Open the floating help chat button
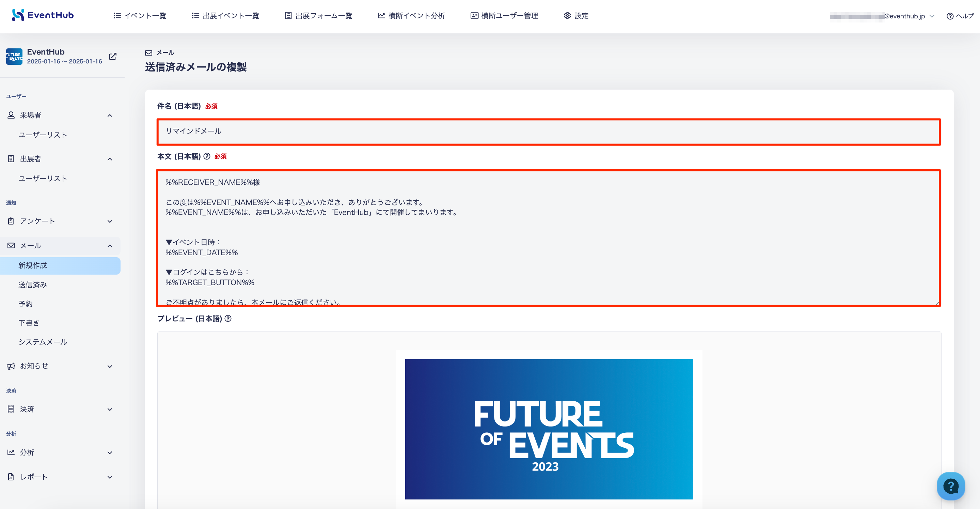 click(951, 486)
